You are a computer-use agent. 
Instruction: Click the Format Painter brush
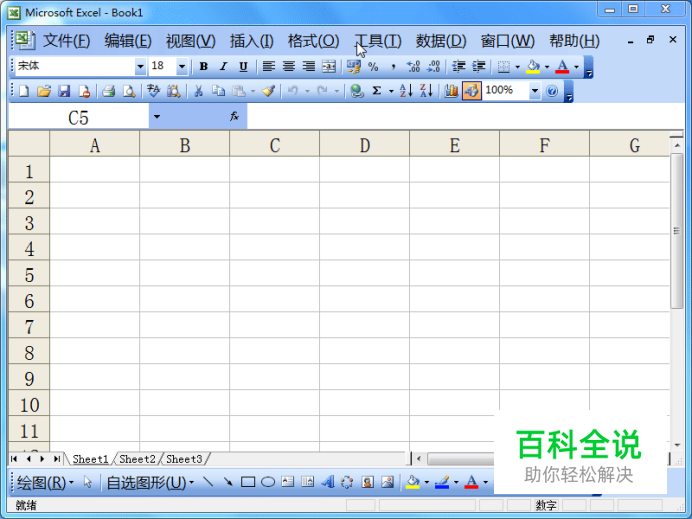tap(268, 91)
